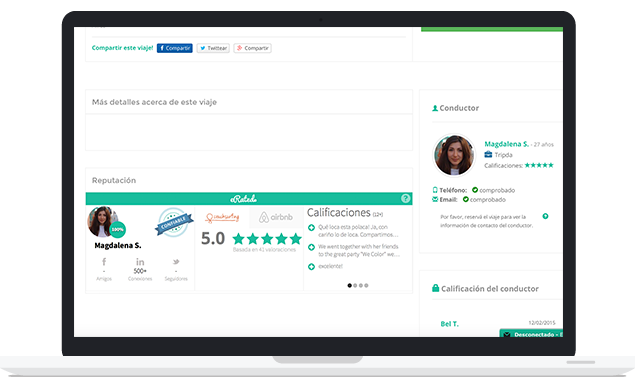Open the eRated help question-mark icon
Image resolution: width=635 pixels, height=377 pixels.
tap(405, 198)
